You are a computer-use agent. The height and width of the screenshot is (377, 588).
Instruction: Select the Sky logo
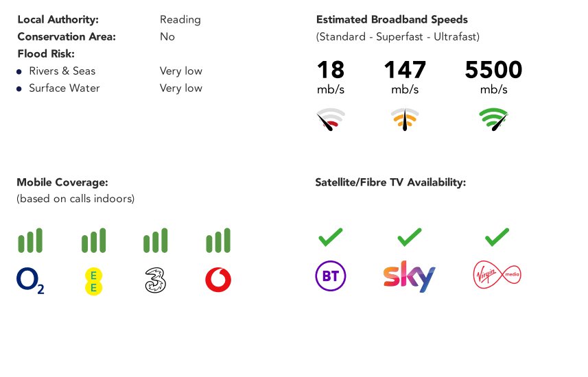(x=409, y=276)
